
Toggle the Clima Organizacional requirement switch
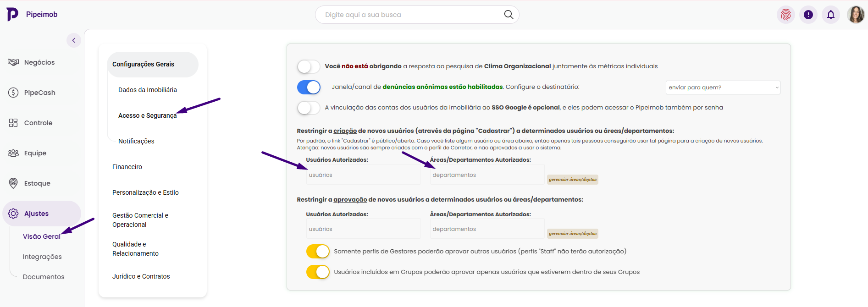[x=309, y=66]
